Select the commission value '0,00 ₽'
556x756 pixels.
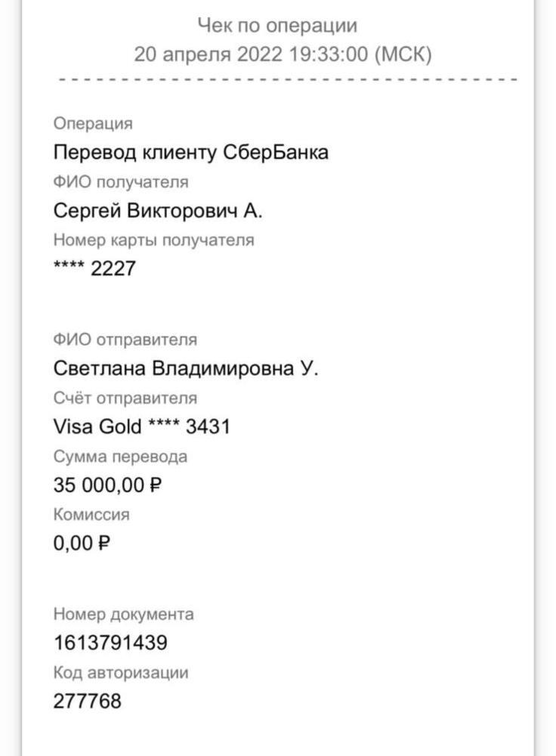click(82, 543)
